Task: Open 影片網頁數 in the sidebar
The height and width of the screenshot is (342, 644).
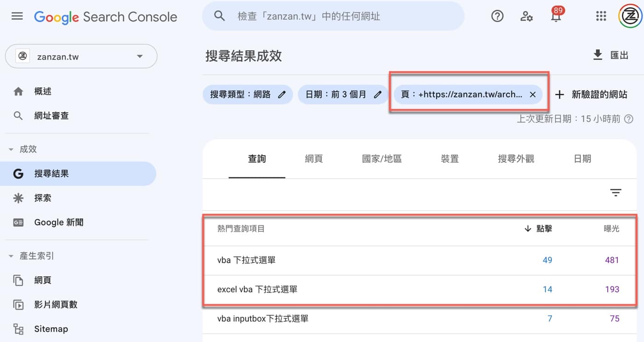Action: click(56, 305)
